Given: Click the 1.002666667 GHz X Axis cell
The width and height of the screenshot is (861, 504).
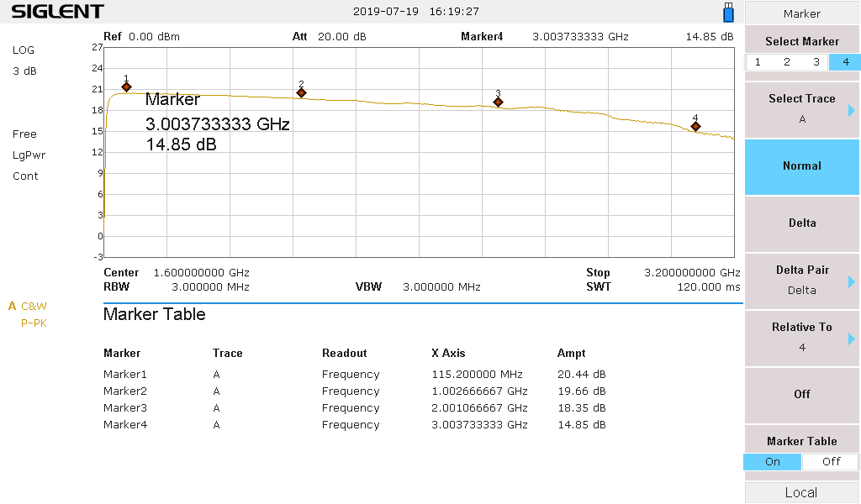Looking at the screenshot, I should 479,391.
